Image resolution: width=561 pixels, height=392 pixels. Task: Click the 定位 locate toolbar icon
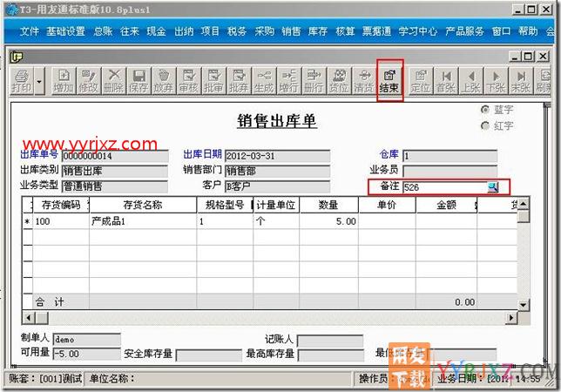pyautogui.click(x=421, y=81)
